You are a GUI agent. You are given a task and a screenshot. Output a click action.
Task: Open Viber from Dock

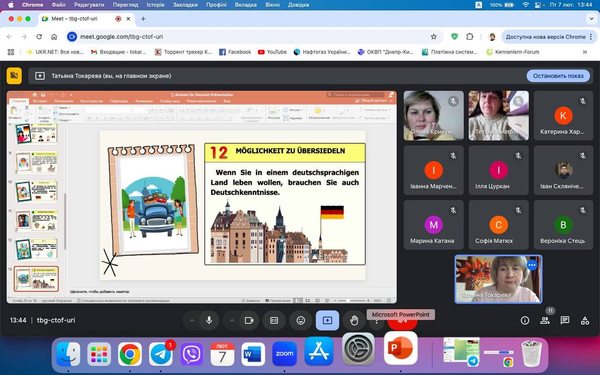pos(192,354)
